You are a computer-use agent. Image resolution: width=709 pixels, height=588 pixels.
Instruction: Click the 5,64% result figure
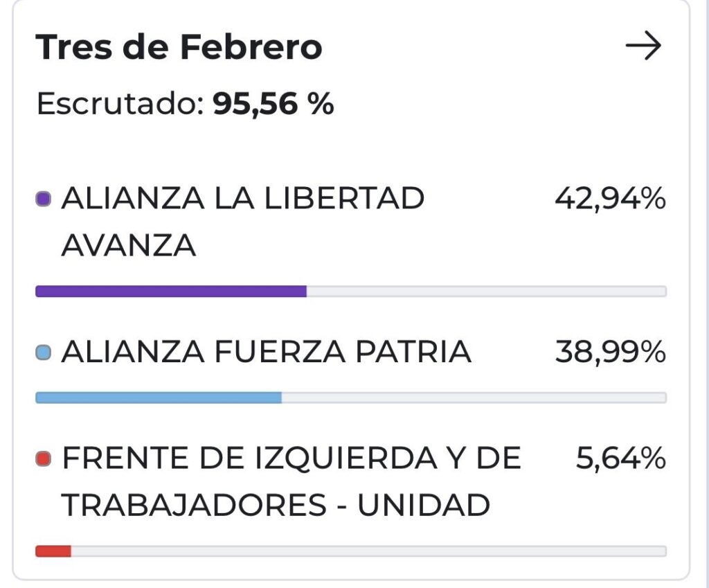tap(620, 459)
